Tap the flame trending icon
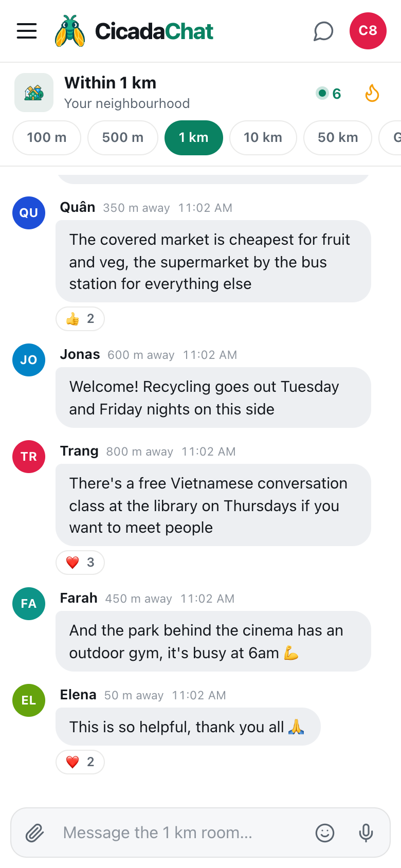The width and height of the screenshot is (401, 868). point(372,93)
